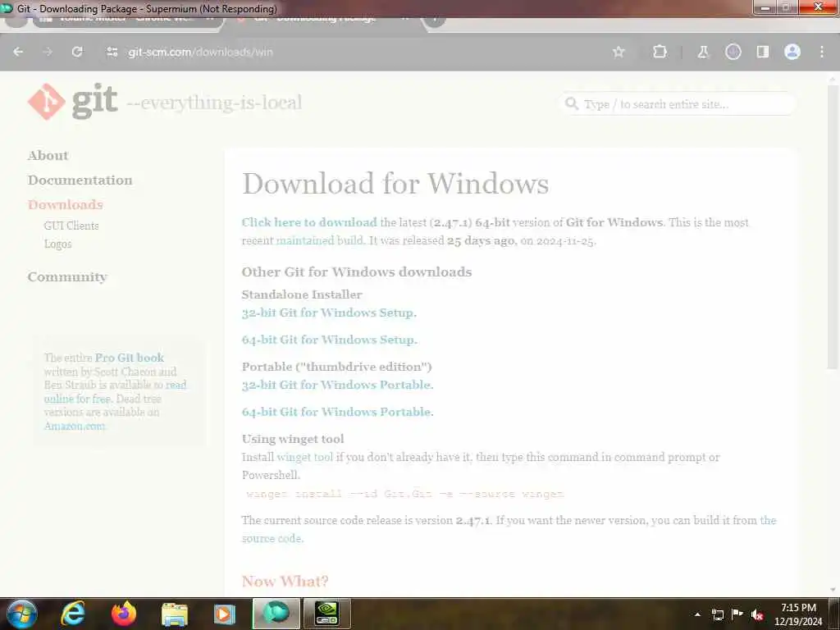This screenshot has width=840, height=630.
Task: Click the git logo in the header
Action: 73,101
